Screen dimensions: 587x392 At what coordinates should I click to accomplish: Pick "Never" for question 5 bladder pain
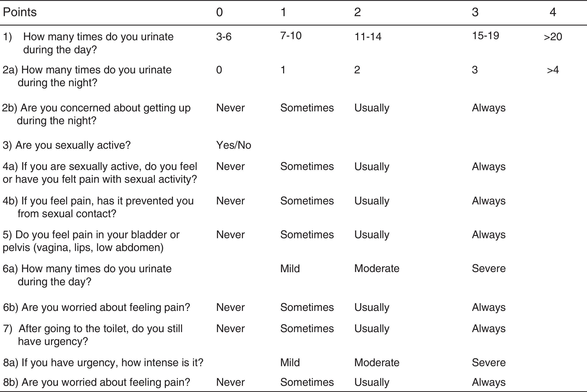pyautogui.click(x=230, y=235)
